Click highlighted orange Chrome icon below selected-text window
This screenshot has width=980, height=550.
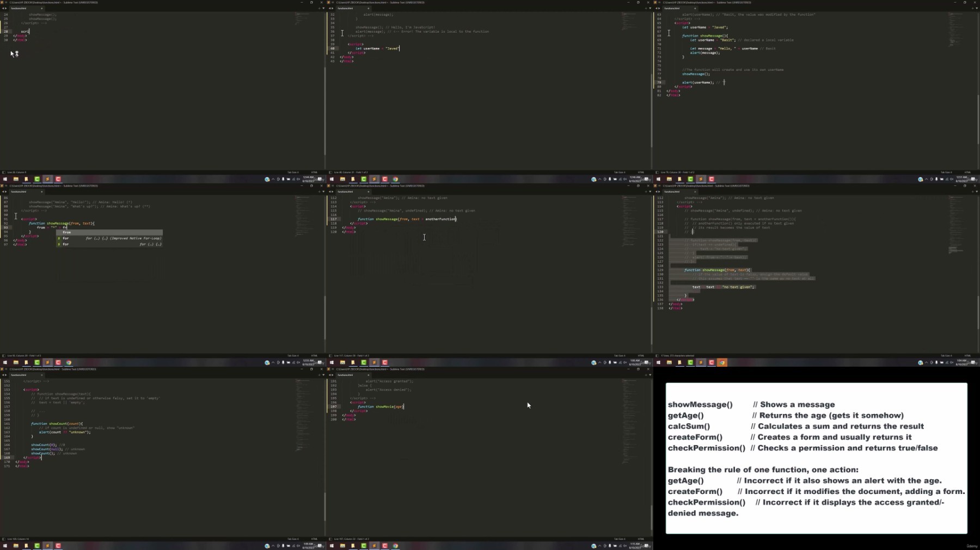click(722, 362)
